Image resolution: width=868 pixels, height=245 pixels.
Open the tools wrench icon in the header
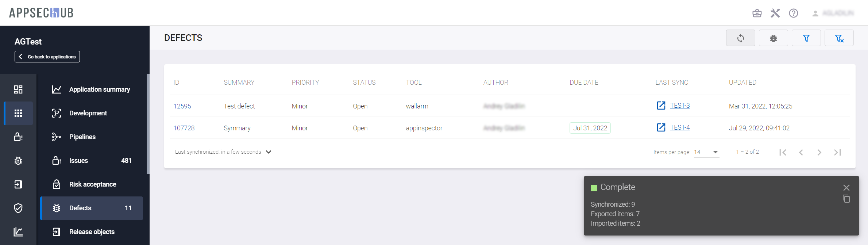775,14
